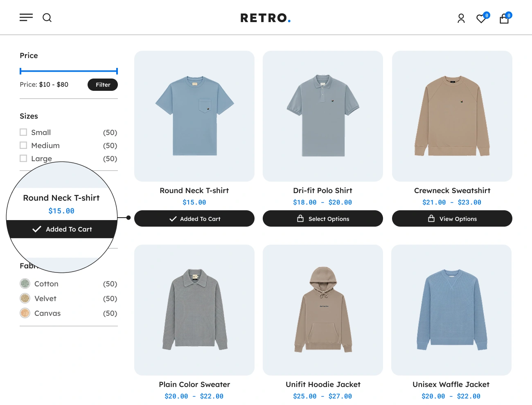Screen dimensions: 532x405
Task: Click the Unisex Waffle Jacket title
Action: [x=451, y=385]
